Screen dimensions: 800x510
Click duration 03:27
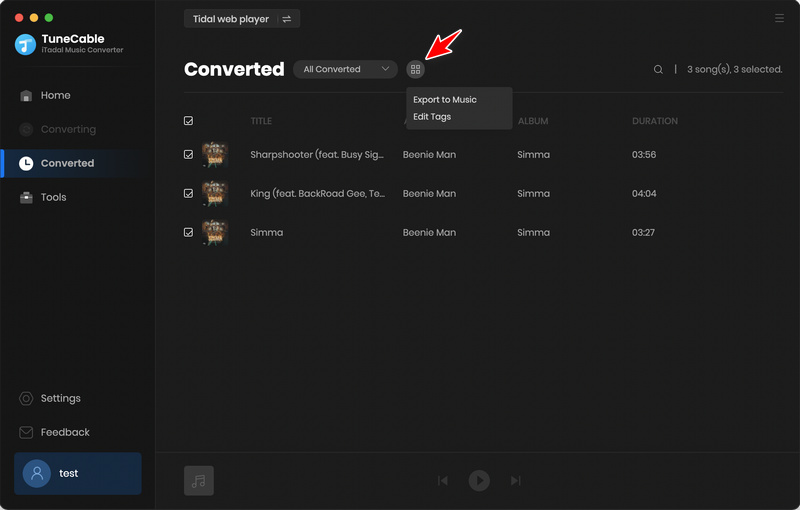pyautogui.click(x=643, y=233)
